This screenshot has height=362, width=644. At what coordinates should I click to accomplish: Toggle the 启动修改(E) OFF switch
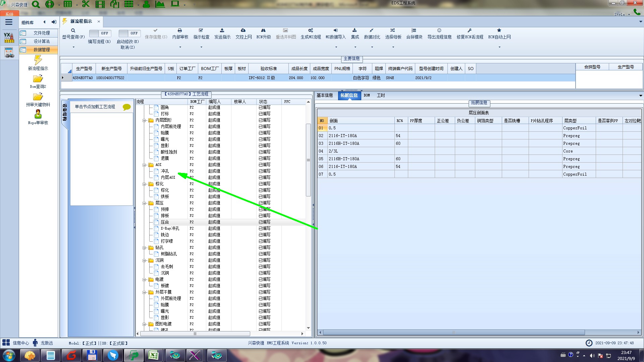click(129, 33)
